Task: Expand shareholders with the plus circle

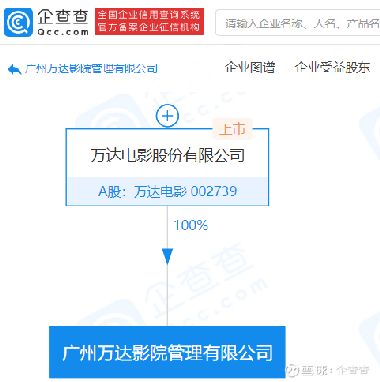Action: coord(167,116)
